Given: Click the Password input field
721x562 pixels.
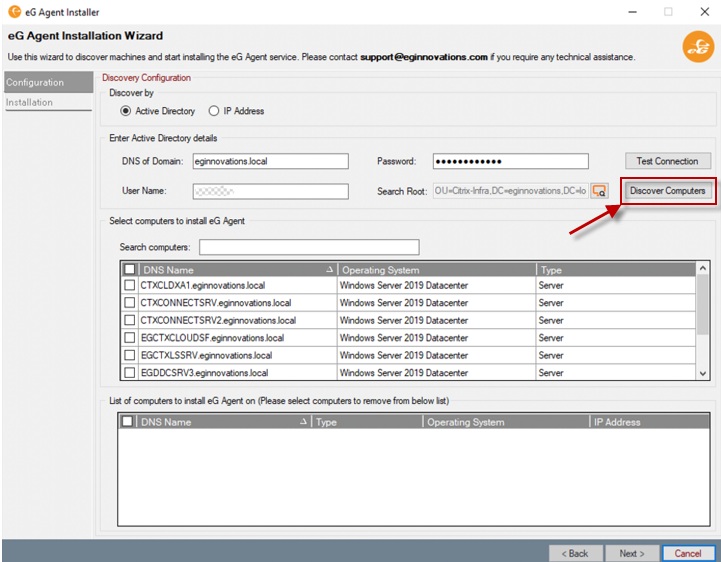Looking at the screenshot, I should 510,161.
